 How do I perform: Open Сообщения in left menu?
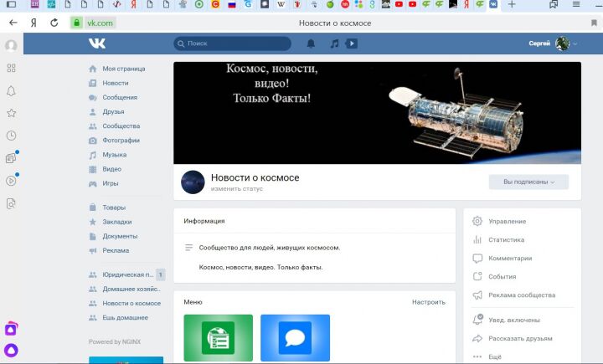(120, 97)
